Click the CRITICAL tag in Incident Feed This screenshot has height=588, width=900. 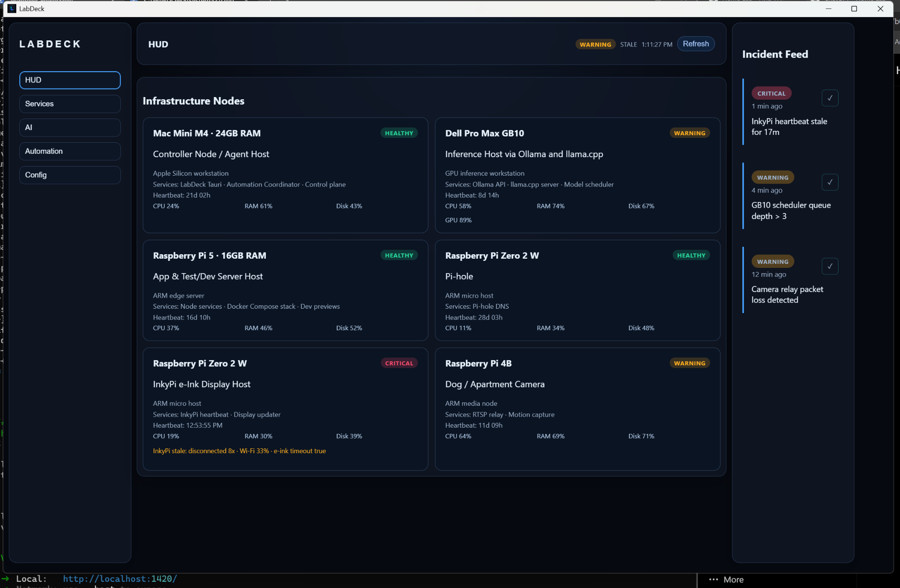pyautogui.click(x=771, y=93)
